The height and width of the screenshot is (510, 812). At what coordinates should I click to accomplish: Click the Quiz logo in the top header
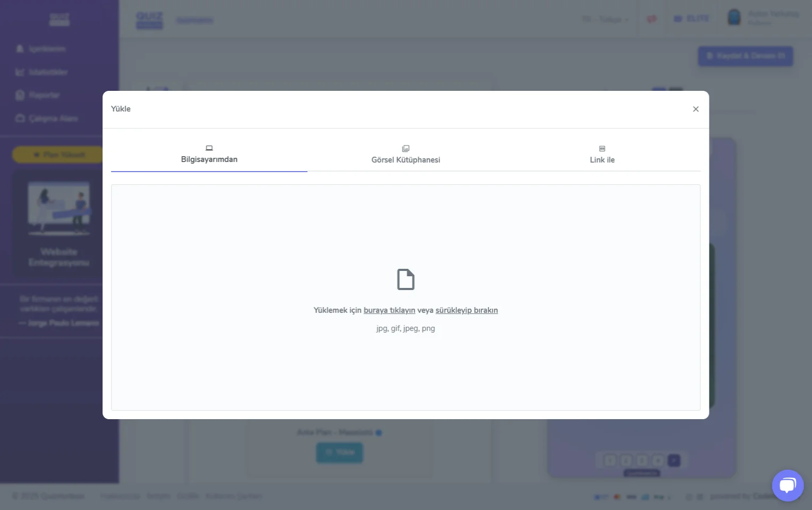(x=149, y=20)
